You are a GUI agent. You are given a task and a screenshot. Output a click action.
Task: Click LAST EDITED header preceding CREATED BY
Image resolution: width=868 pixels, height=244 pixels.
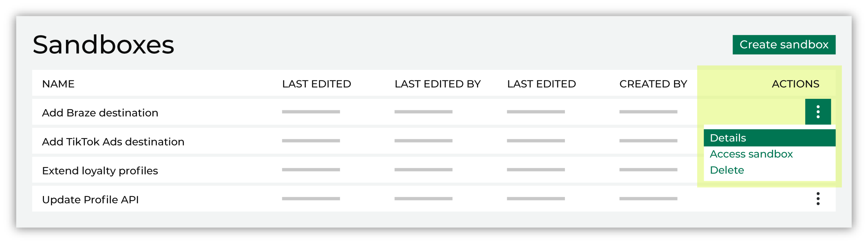tap(541, 84)
